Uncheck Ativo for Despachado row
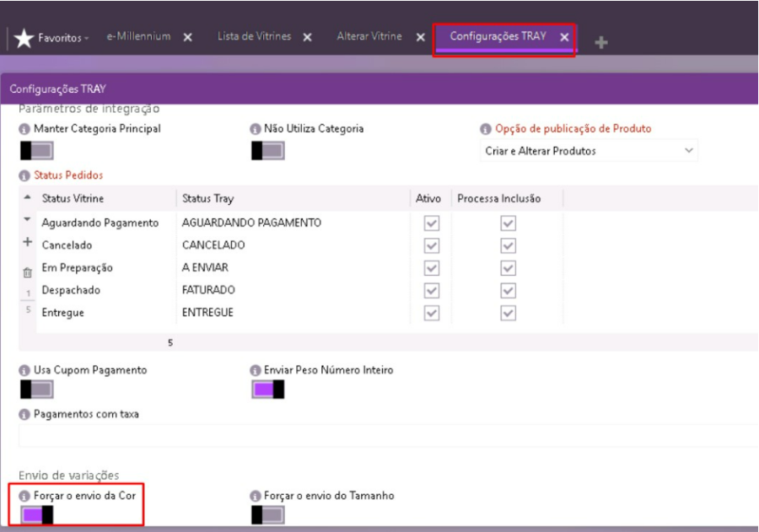 pos(432,290)
